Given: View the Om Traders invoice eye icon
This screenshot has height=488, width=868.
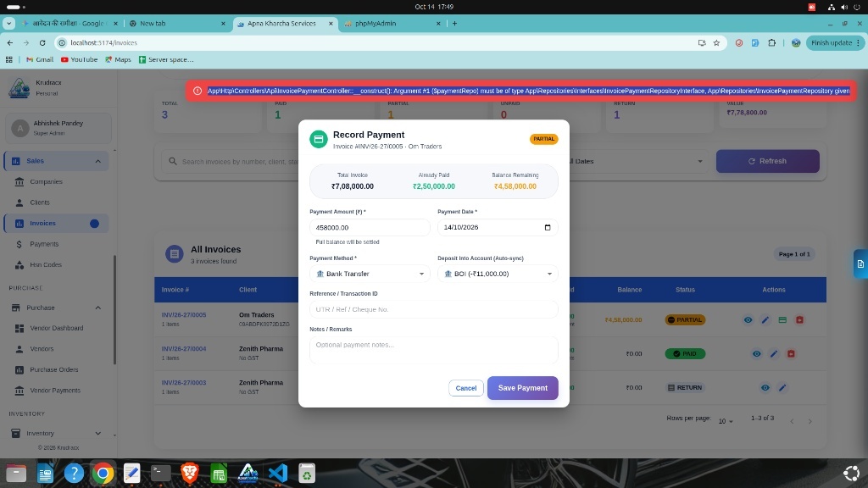Looking at the screenshot, I should point(748,319).
